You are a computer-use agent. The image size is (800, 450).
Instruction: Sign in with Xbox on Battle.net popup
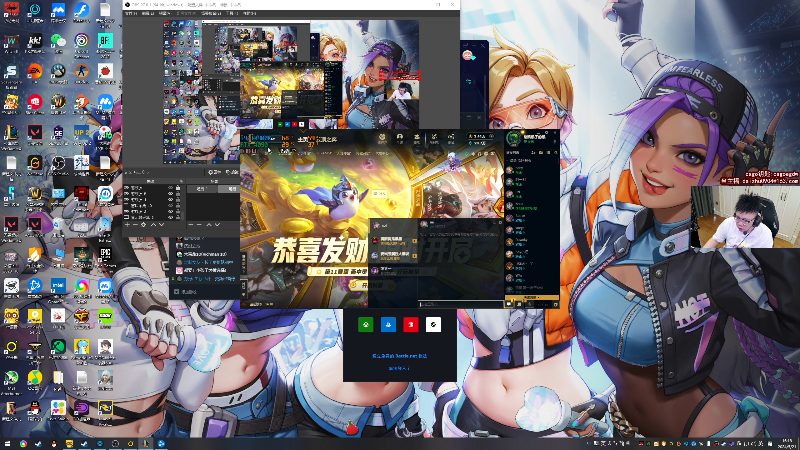[366, 324]
